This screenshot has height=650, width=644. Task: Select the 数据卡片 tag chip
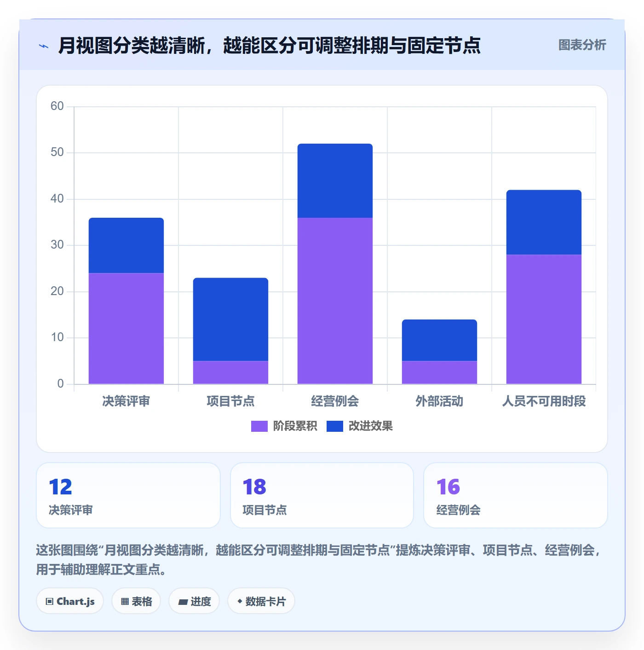point(261,601)
